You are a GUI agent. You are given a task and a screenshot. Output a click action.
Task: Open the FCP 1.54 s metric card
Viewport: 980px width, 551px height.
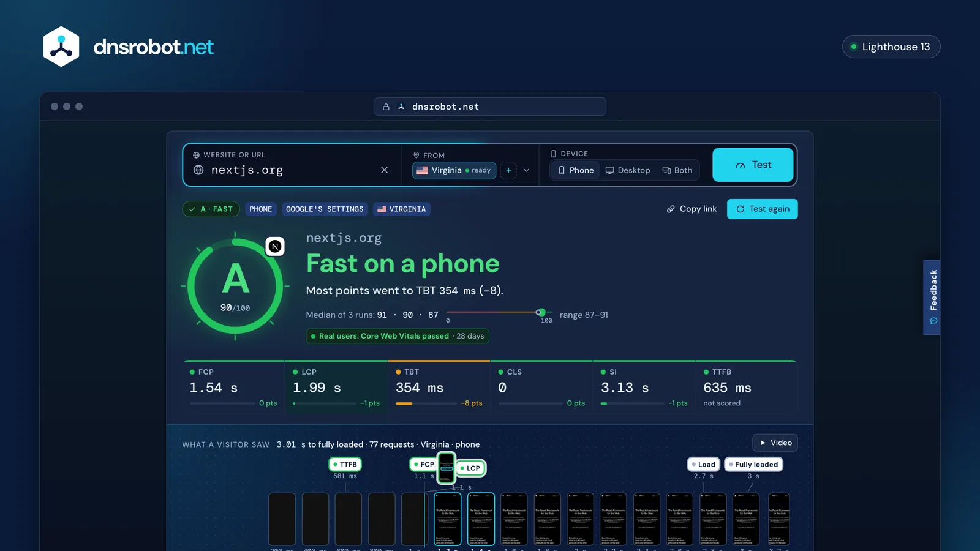pos(234,388)
